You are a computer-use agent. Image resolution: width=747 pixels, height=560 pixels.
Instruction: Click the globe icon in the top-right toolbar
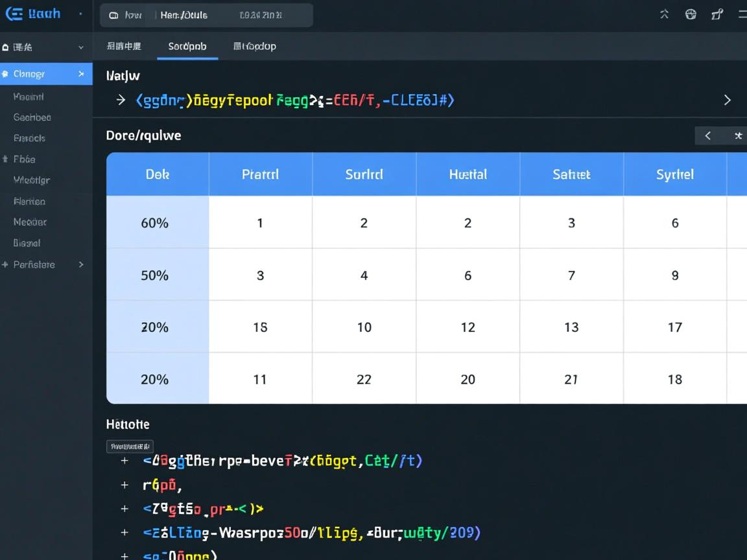(691, 14)
